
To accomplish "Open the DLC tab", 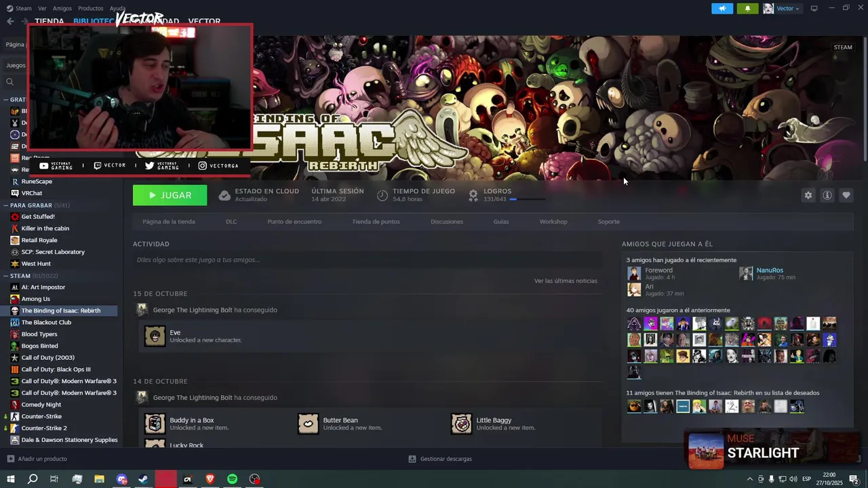I will (x=231, y=222).
